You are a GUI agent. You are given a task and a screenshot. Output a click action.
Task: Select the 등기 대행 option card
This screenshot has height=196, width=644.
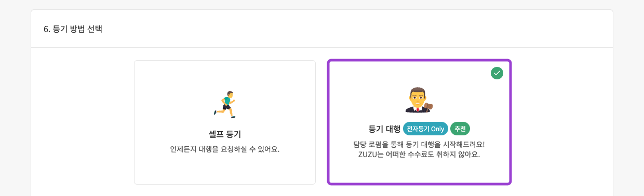pos(419,122)
